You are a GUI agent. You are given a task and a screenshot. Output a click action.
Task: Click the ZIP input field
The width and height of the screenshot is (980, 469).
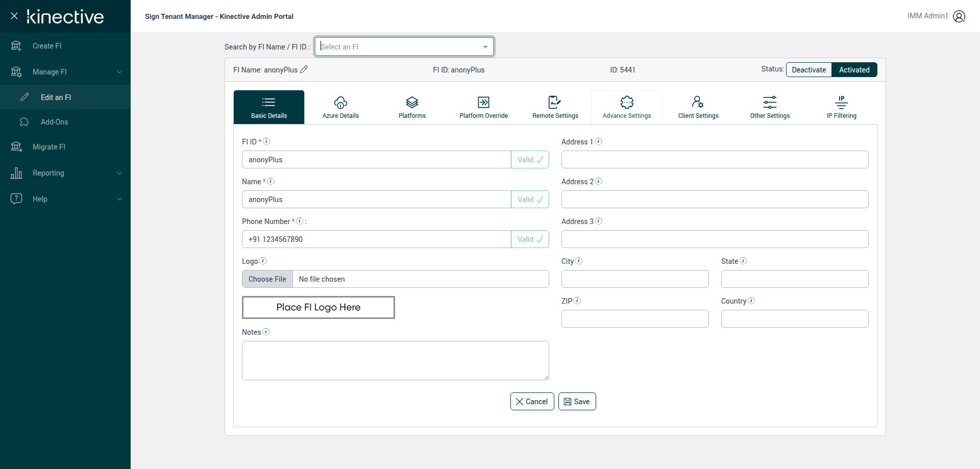(x=635, y=319)
